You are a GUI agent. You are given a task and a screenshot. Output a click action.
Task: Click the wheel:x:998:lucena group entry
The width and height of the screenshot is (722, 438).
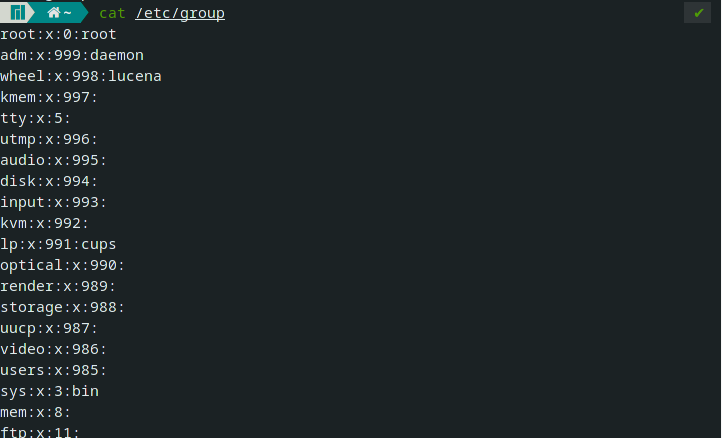tap(81, 76)
